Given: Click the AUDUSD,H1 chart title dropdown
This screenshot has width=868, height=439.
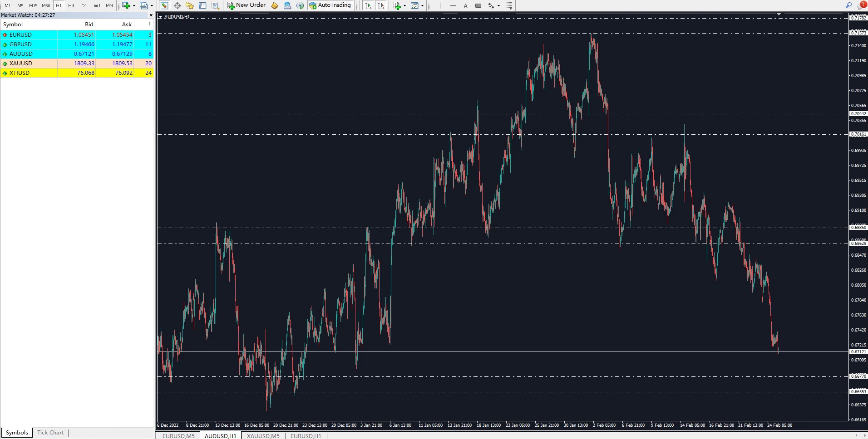Looking at the screenshot, I should (160, 17).
